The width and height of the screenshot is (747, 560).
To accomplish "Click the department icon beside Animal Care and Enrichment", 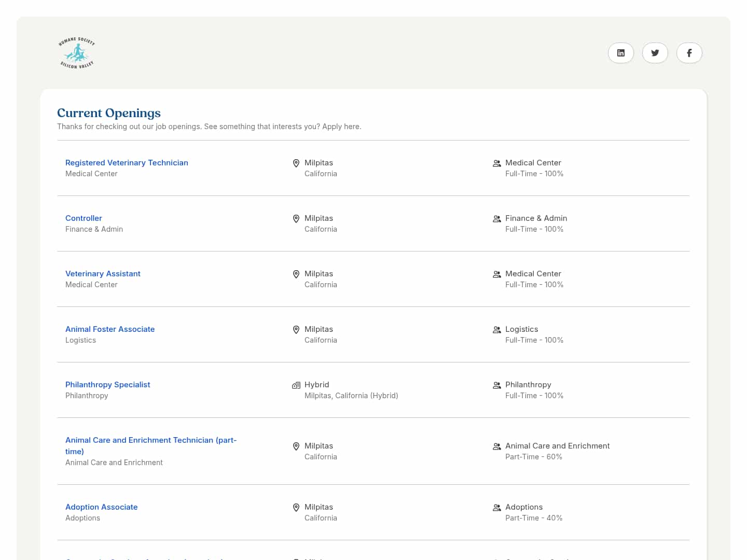I will pos(496,446).
